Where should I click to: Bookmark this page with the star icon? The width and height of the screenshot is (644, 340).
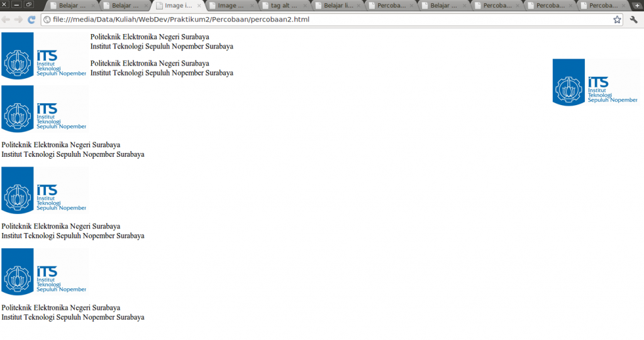pyautogui.click(x=617, y=20)
